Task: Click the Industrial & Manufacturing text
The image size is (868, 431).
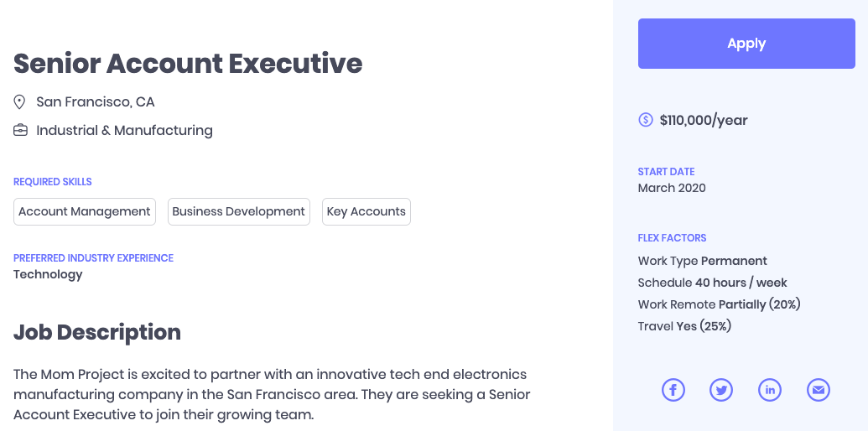Action: [124, 131]
